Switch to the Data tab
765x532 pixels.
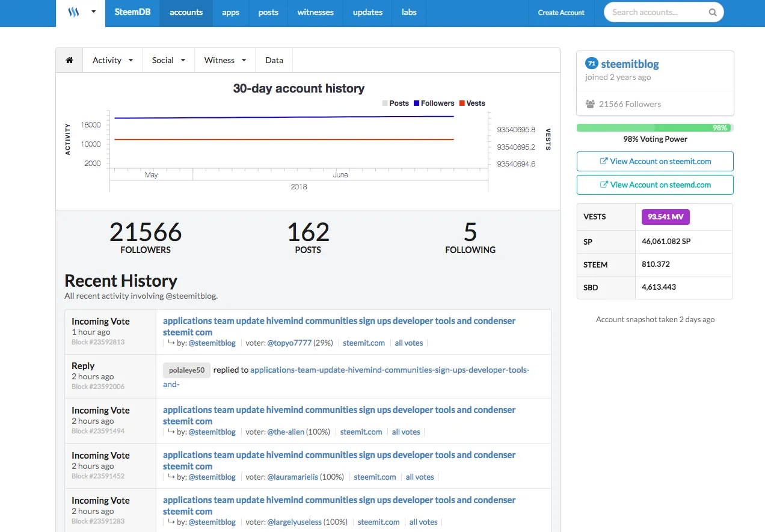pyautogui.click(x=274, y=60)
